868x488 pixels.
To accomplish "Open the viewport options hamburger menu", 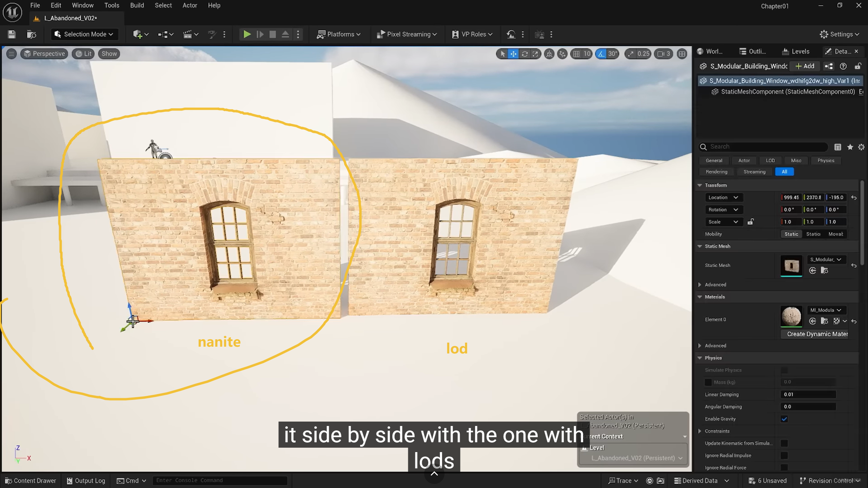I will coord(11,54).
